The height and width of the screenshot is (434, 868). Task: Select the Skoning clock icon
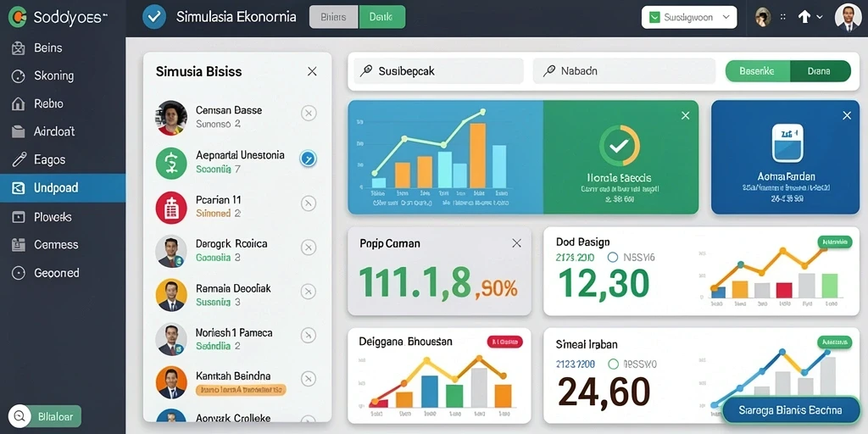(19, 76)
